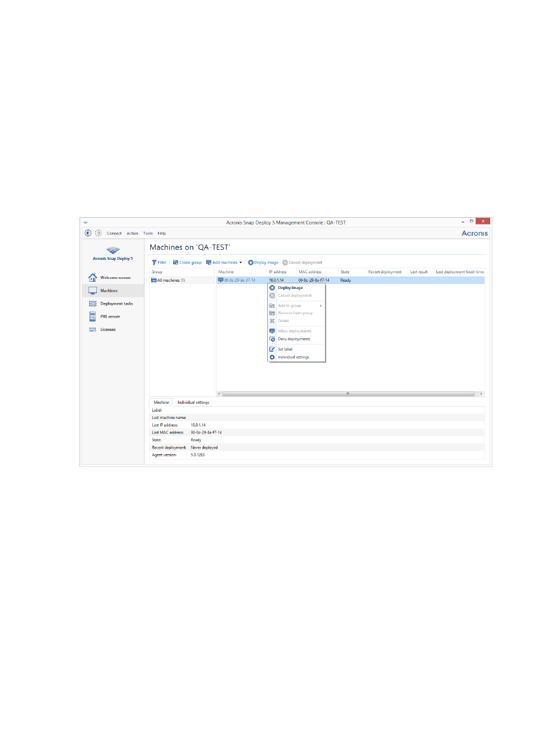Open the Connect menu
The width and height of the screenshot is (535, 756).
click(x=114, y=234)
